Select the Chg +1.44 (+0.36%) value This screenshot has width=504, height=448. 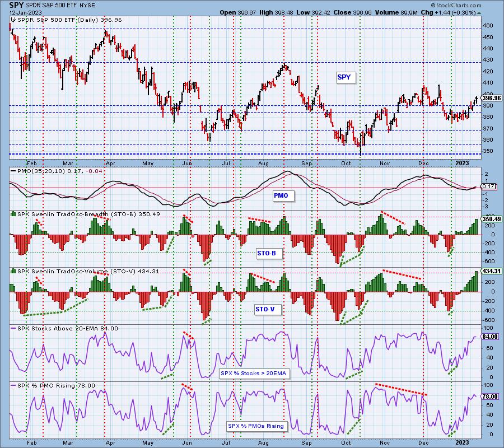449,12
